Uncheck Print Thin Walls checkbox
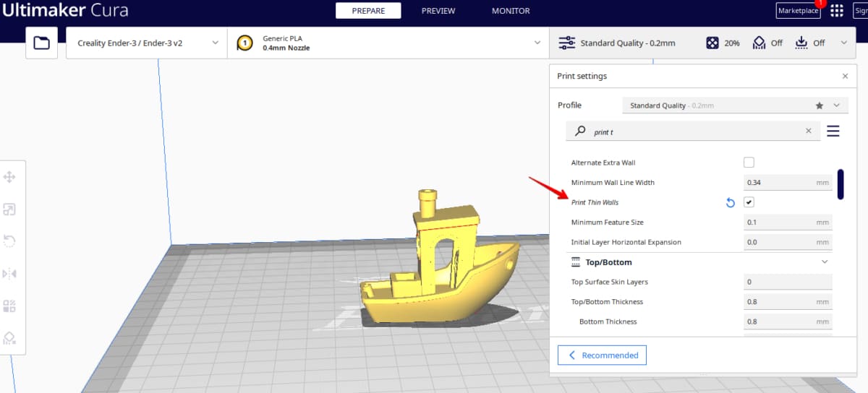The height and width of the screenshot is (393, 868). pyautogui.click(x=749, y=202)
